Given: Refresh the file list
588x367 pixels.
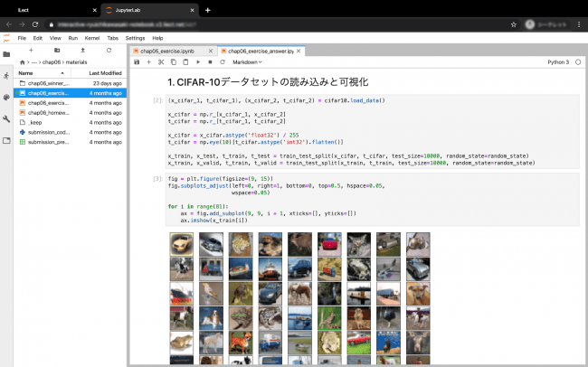Looking at the screenshot, I should pyautogui.click(x=109, y=51).
